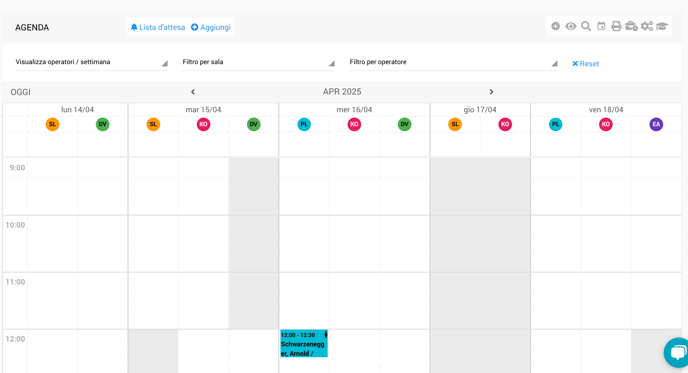This screenshot has height=373, width=688.
Task: Toggle the eye visibility icon in toolbar
Action: [x=570, y=26]
